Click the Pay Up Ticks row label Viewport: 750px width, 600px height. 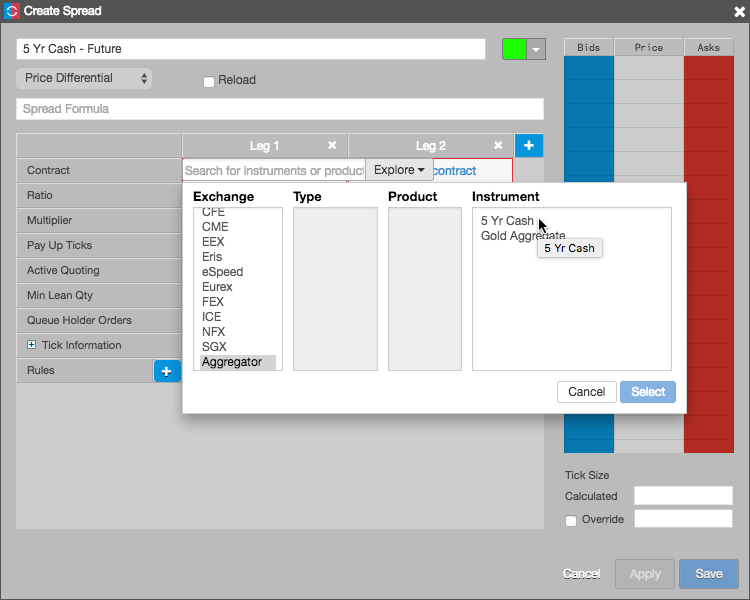59,245
